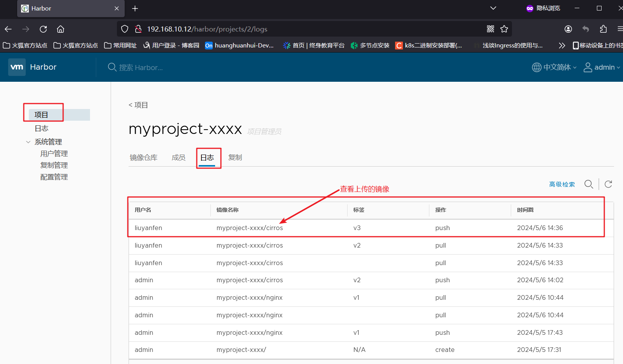The image size is (623, 364).
Task: Go back via the < 项目 link
Action: click(138, 105)
